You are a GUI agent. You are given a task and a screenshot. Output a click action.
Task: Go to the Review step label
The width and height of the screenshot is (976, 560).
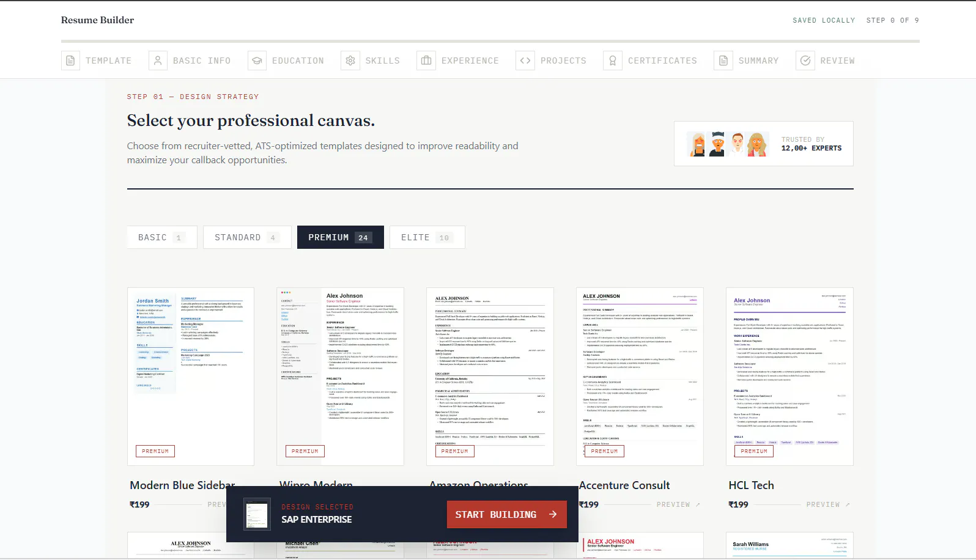(837, 61)
